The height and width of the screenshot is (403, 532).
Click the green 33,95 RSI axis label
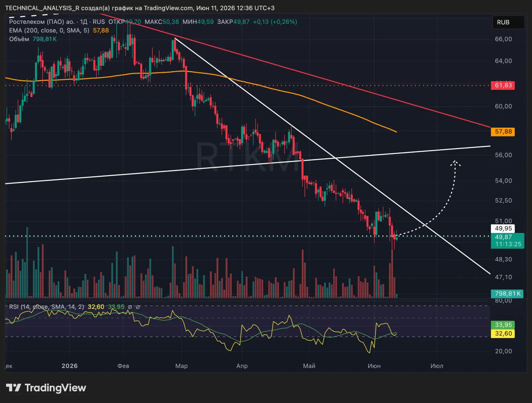click(503, 325)
